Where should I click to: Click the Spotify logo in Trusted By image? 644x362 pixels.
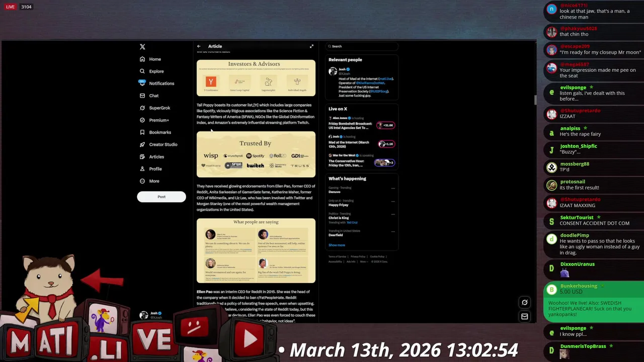255,156
